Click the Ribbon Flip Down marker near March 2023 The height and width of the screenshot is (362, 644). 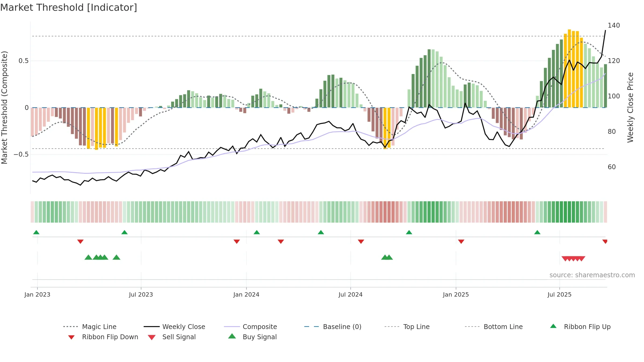[x=80, y=242]
